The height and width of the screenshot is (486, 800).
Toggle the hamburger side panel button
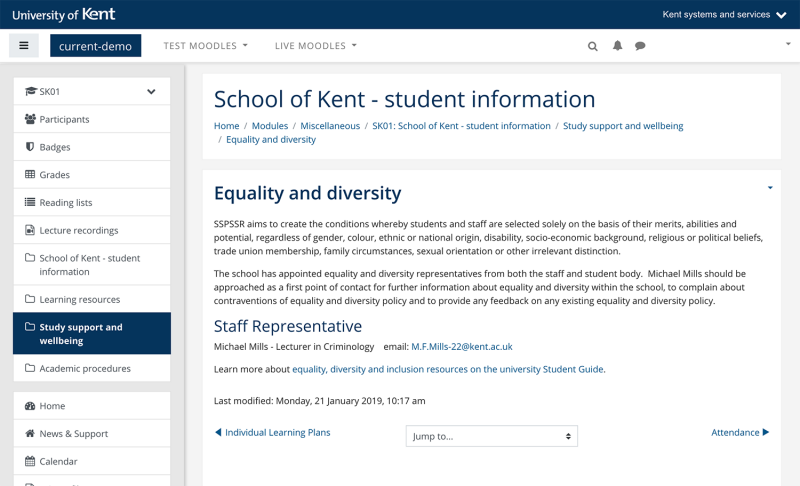pyautogui.click(x=23, y=45)
